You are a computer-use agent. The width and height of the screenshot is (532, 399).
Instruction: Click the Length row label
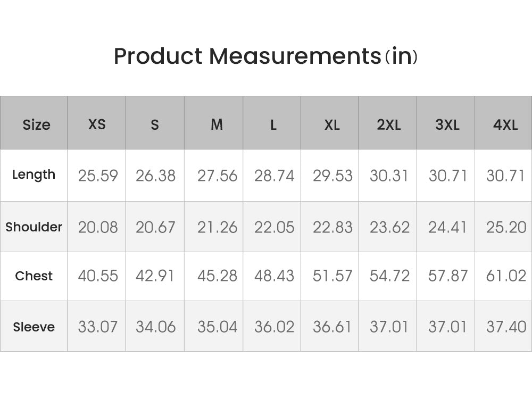[x=34, y=174]
